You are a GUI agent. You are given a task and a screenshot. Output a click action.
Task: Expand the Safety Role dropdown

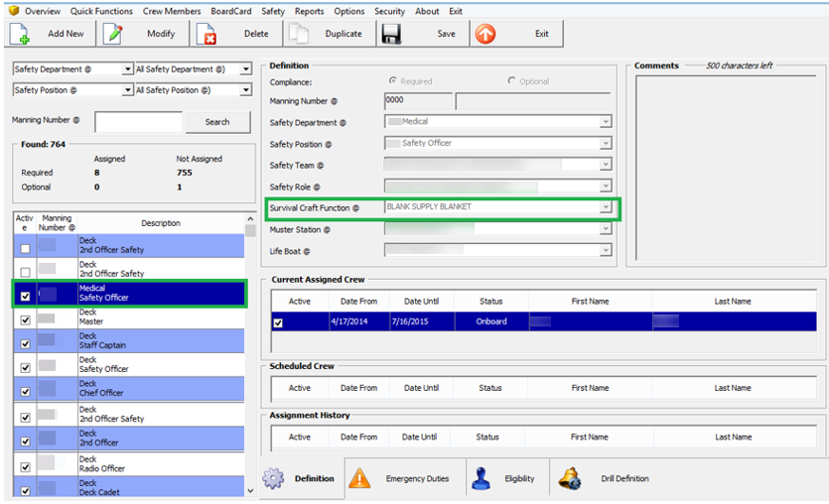click(606, 186)
